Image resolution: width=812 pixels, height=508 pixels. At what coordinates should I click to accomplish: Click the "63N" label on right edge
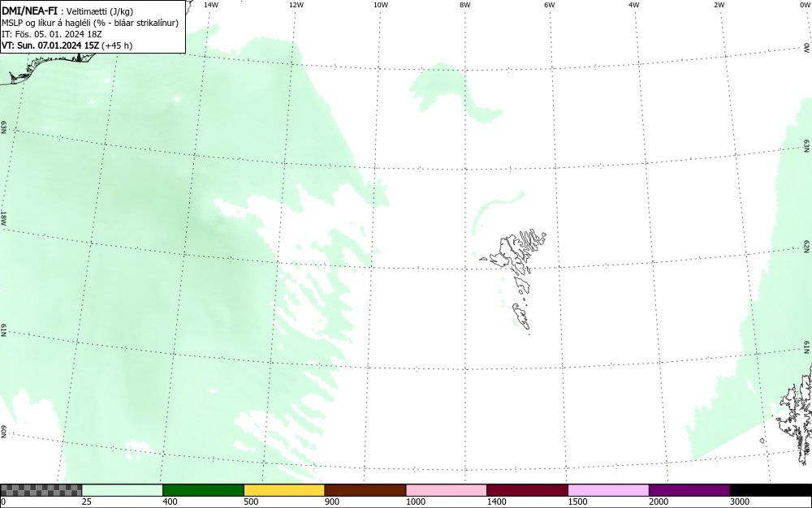tap(807, 146)
